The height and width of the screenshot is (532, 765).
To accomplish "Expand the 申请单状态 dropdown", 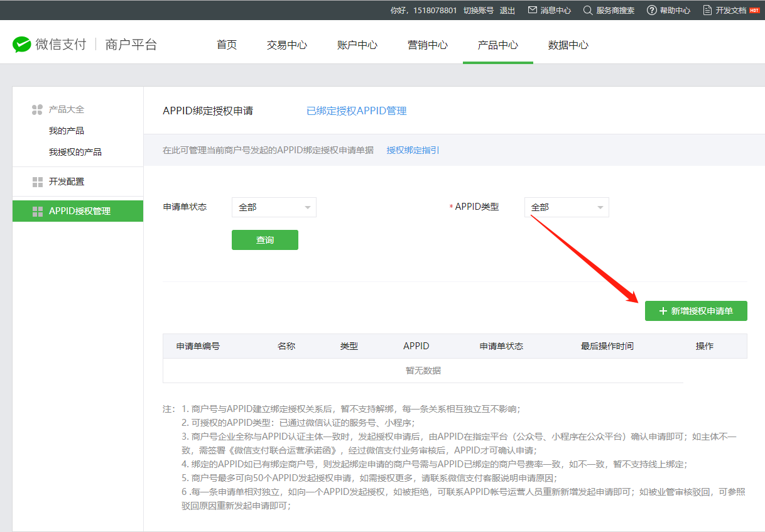I will (274, 207).
